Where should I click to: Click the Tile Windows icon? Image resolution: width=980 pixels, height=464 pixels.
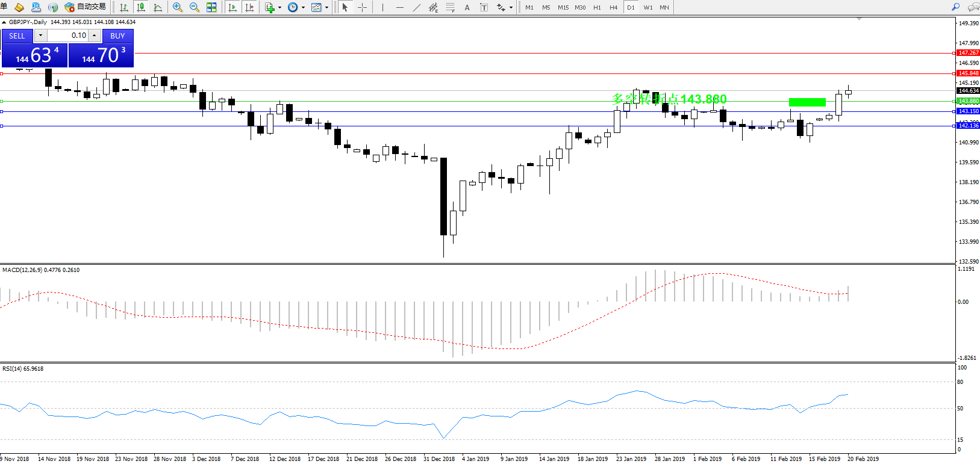(x=211, y=7)
